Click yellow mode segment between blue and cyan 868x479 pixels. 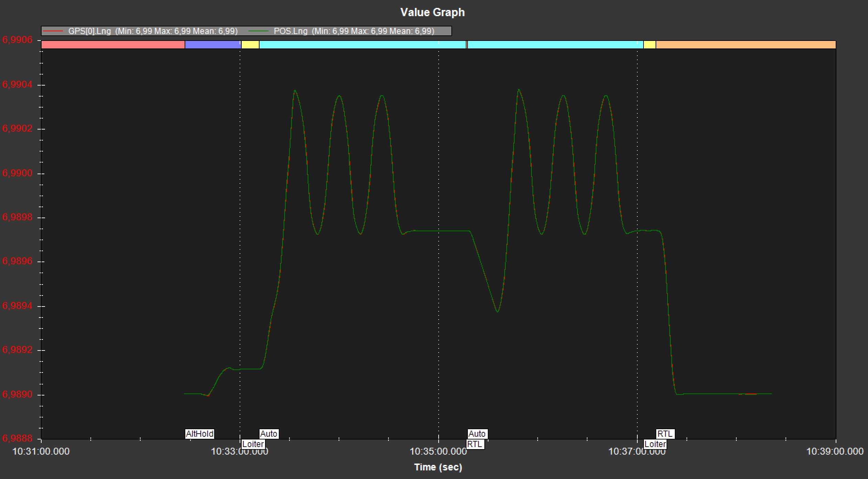pyautogui.click(x=250, y=45)
